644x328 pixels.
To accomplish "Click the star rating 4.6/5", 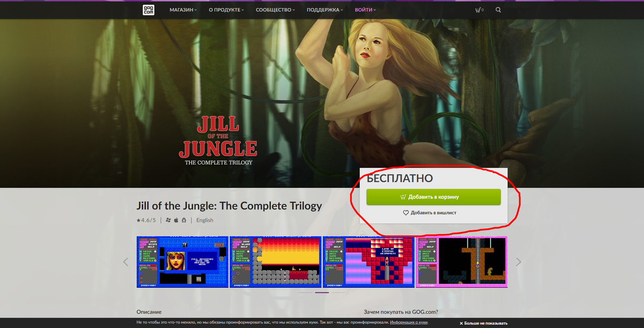I will [147, 220].
